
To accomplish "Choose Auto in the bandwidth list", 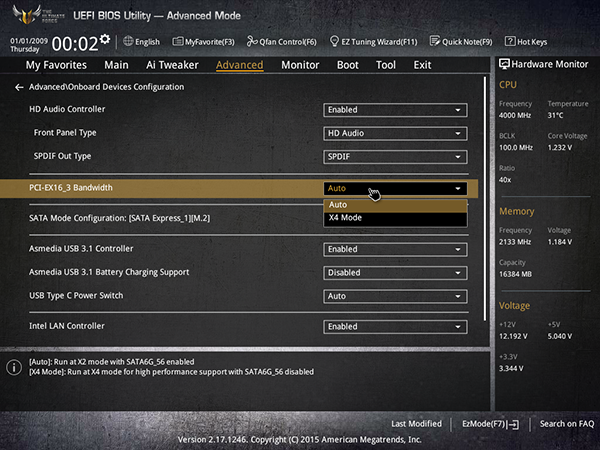I will pyautogui.click(x=395, y=205).
